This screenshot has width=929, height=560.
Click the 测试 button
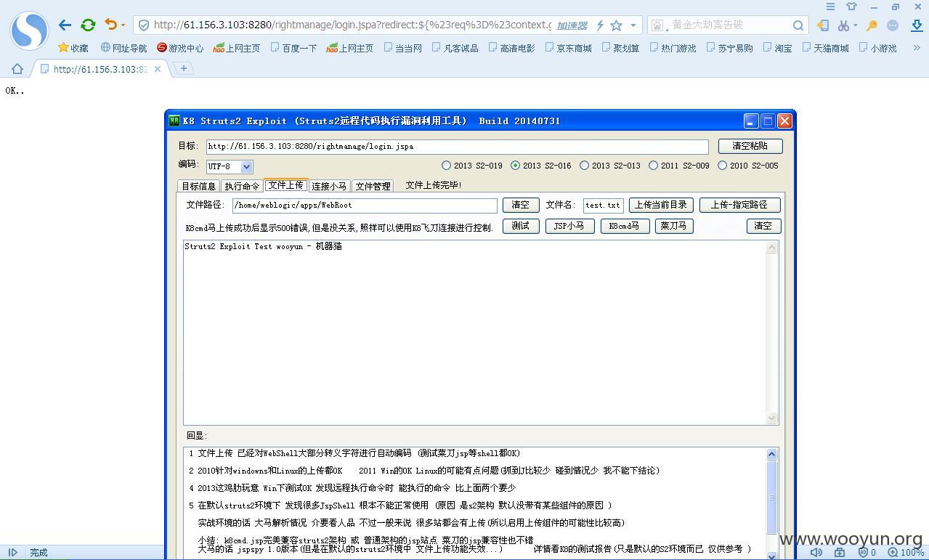(x=521, y=226)
